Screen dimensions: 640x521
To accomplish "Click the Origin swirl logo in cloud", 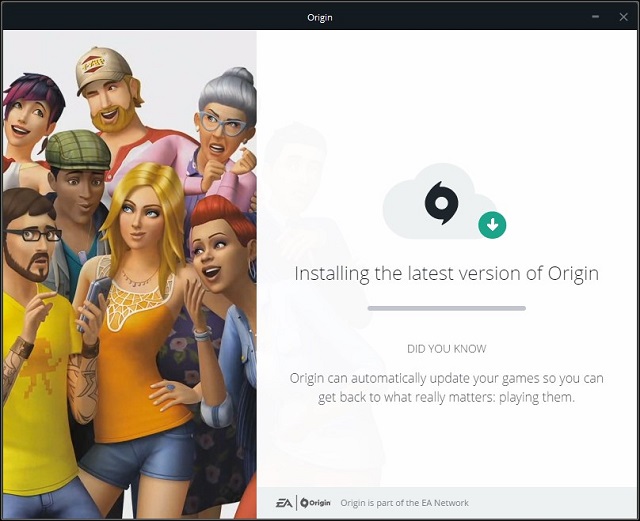I will click(x=441, y=203).
